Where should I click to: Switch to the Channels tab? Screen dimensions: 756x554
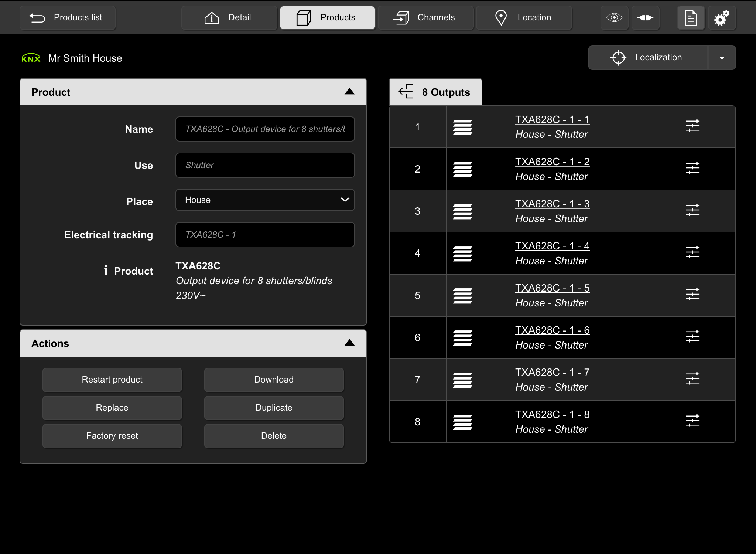click(425, 17)
